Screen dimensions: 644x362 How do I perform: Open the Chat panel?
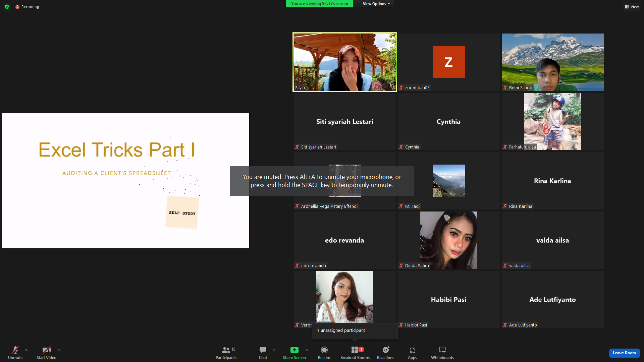click(263, 353)
